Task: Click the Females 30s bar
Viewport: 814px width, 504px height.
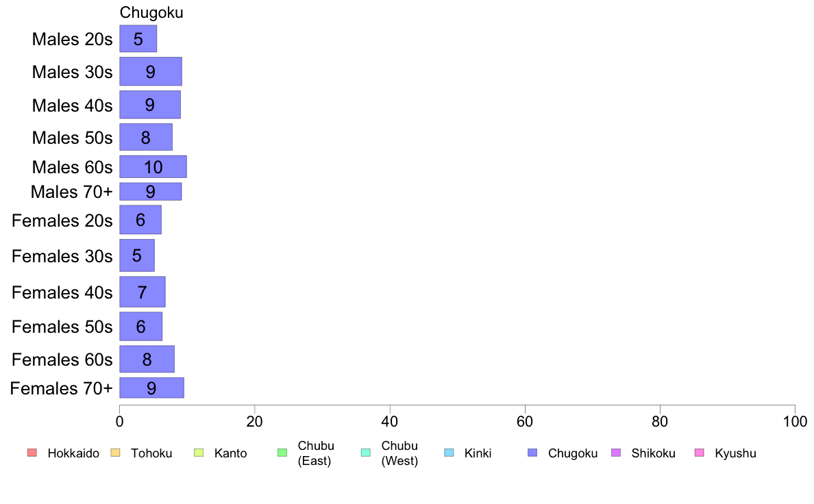Action: (137, 255)
